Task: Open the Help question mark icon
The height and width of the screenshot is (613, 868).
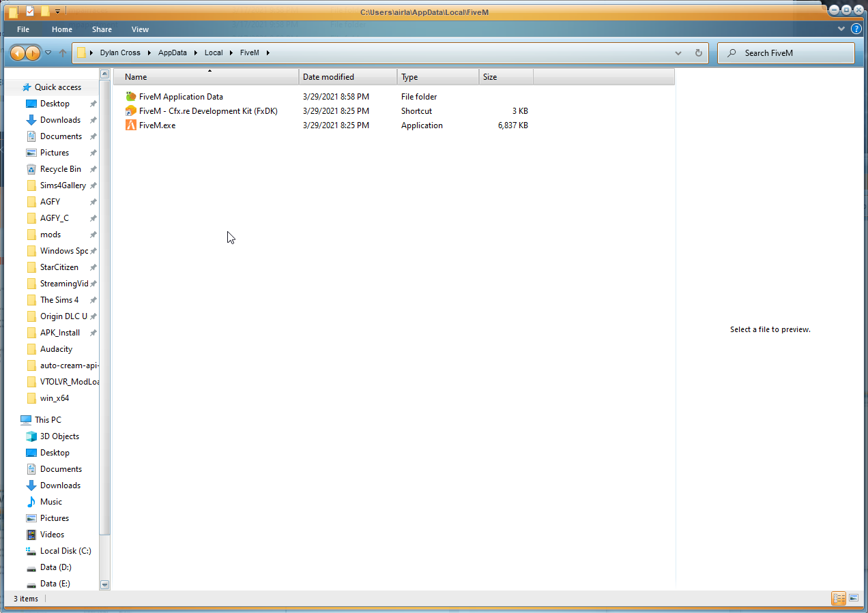Action: coord(856,29)
